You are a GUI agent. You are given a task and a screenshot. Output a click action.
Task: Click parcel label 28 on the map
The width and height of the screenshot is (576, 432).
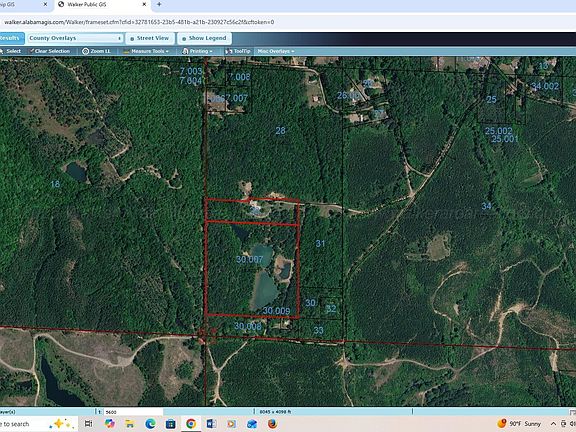point(280,130)
